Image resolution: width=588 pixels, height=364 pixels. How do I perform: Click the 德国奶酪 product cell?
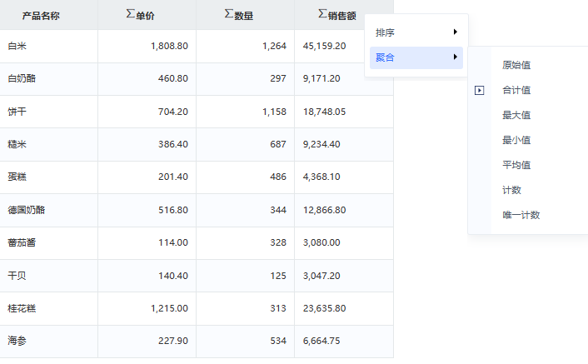pos(49,210)
